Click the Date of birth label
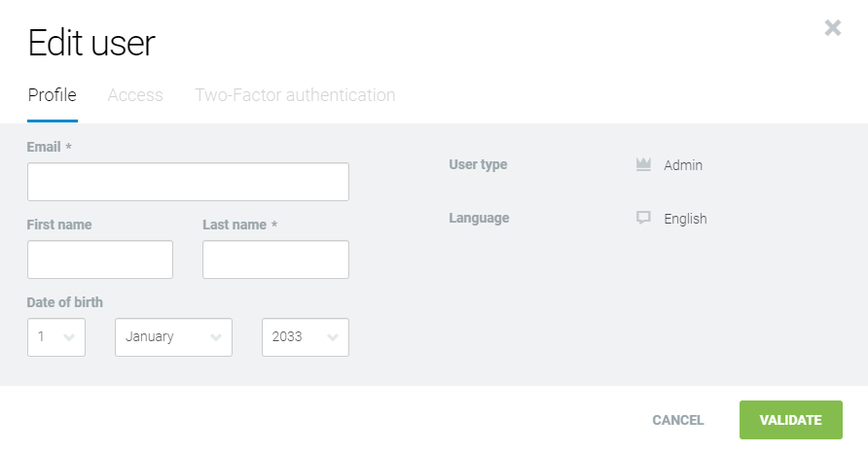 [65, 302]
